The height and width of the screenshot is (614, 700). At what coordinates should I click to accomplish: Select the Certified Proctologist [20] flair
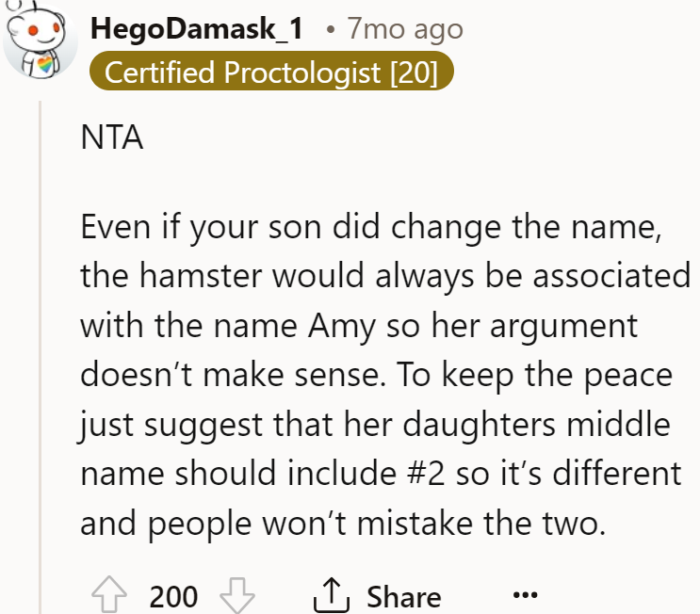[x=271, y=71]
